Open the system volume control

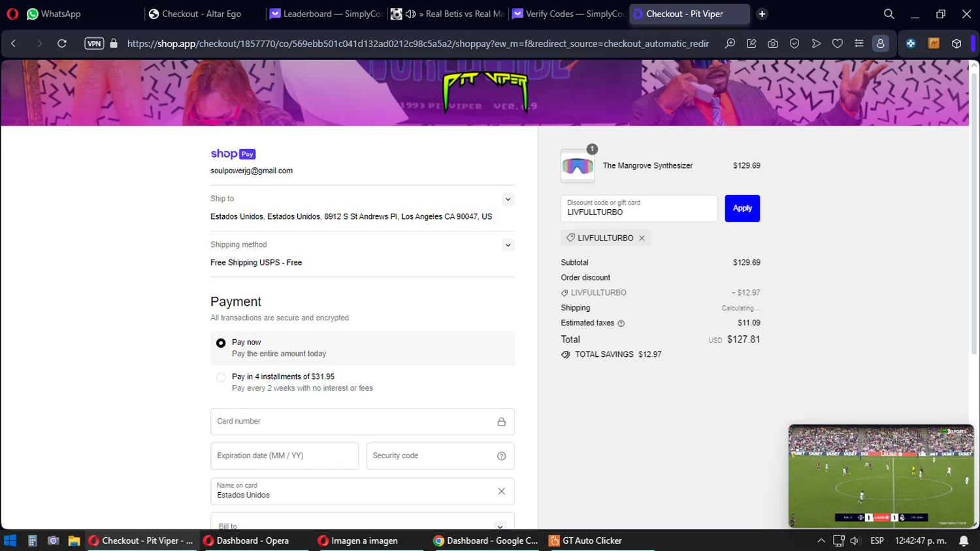click(854, 541)
